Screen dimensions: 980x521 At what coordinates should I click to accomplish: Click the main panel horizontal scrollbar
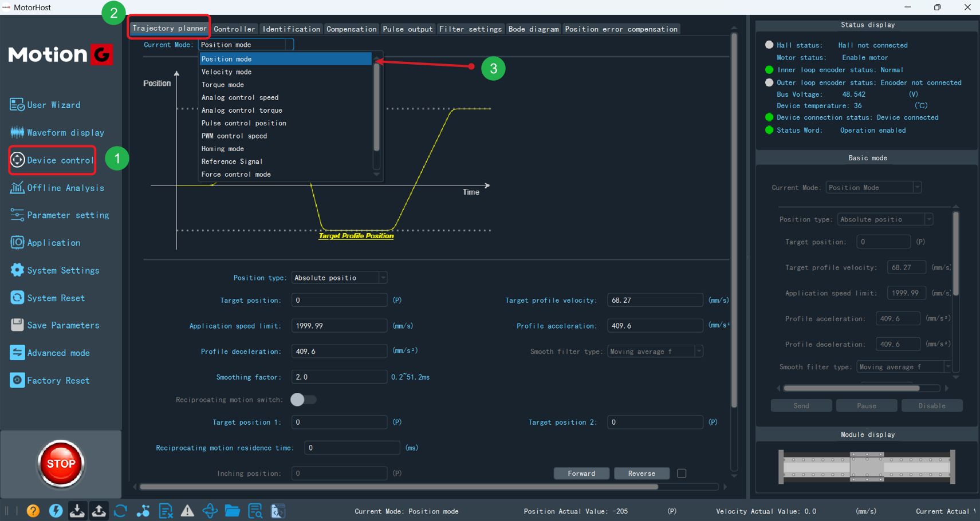pos(399,487)
